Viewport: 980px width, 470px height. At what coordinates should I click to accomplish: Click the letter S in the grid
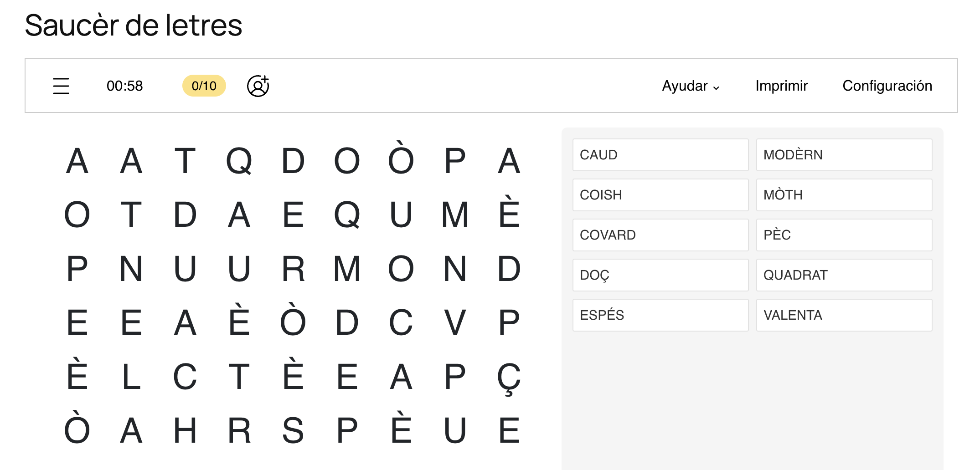click(x=293, y=430)
